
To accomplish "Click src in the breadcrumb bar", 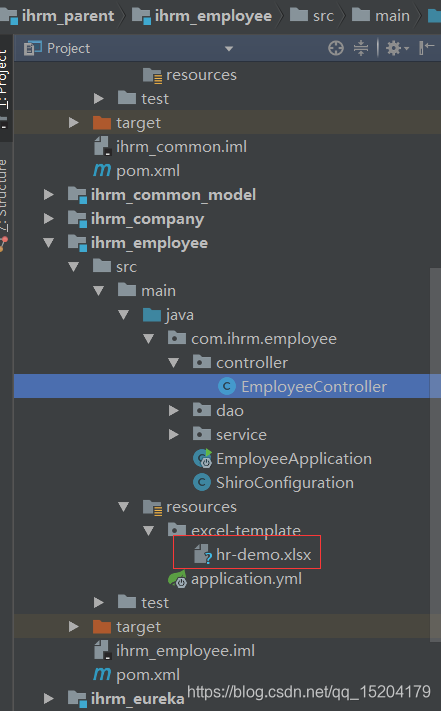I will point(323,16).
